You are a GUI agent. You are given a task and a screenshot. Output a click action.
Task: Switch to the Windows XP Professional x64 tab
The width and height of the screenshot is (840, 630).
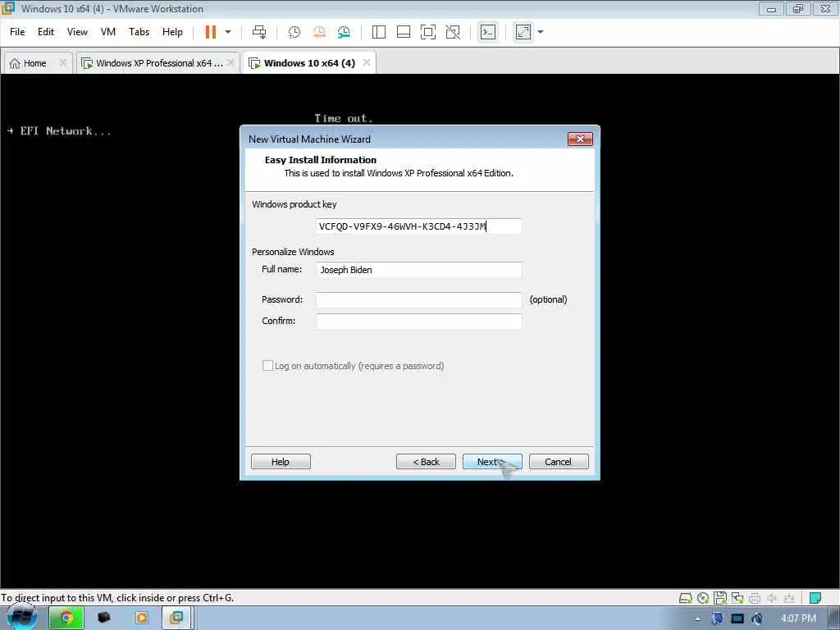point(159,63)
